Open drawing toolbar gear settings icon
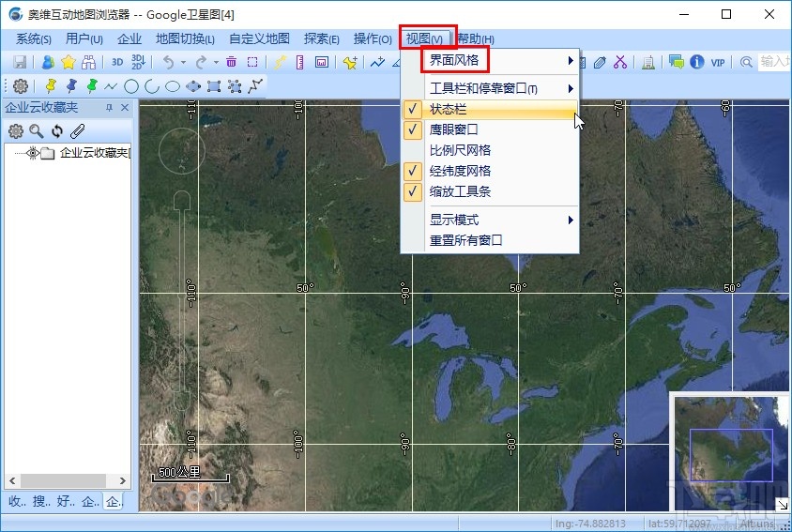Image resolution: width=792 pixels, height=532 pixels. click(21, 86)
